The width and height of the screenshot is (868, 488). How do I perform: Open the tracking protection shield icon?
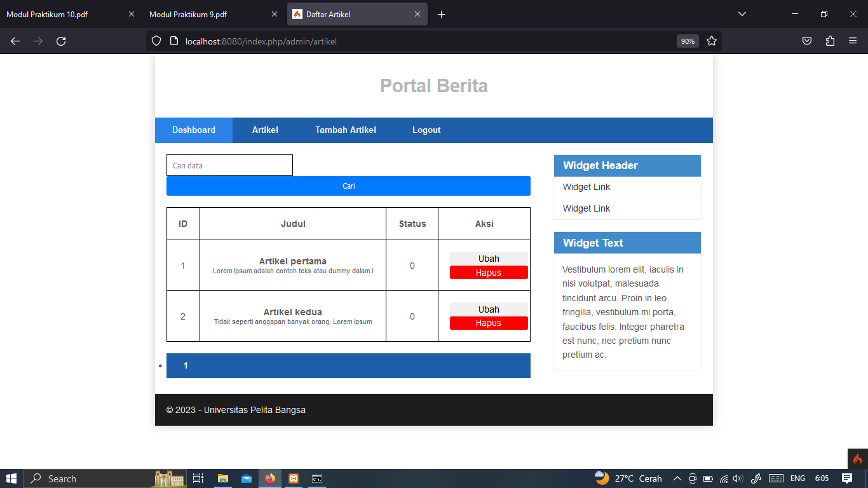(156, 41)
